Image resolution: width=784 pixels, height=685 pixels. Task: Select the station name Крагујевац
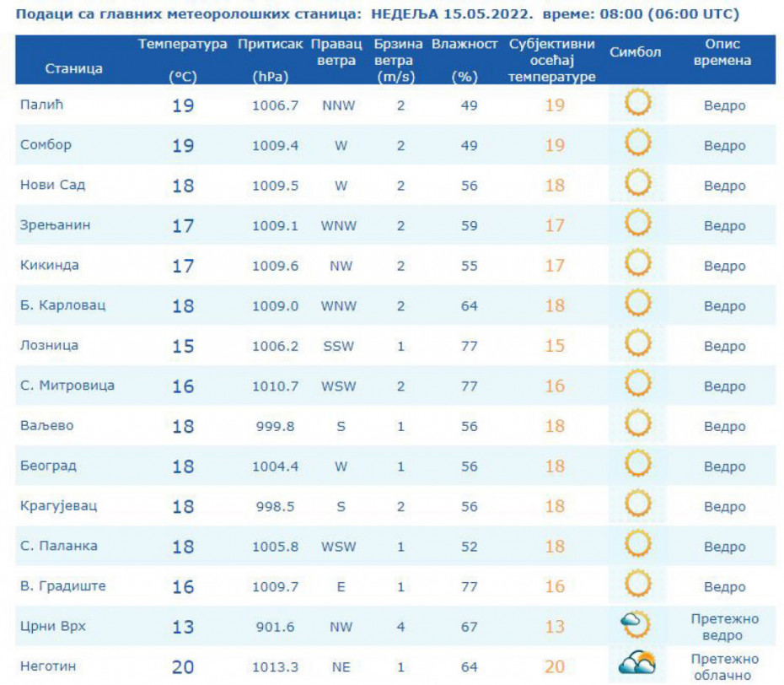point(59,506)
